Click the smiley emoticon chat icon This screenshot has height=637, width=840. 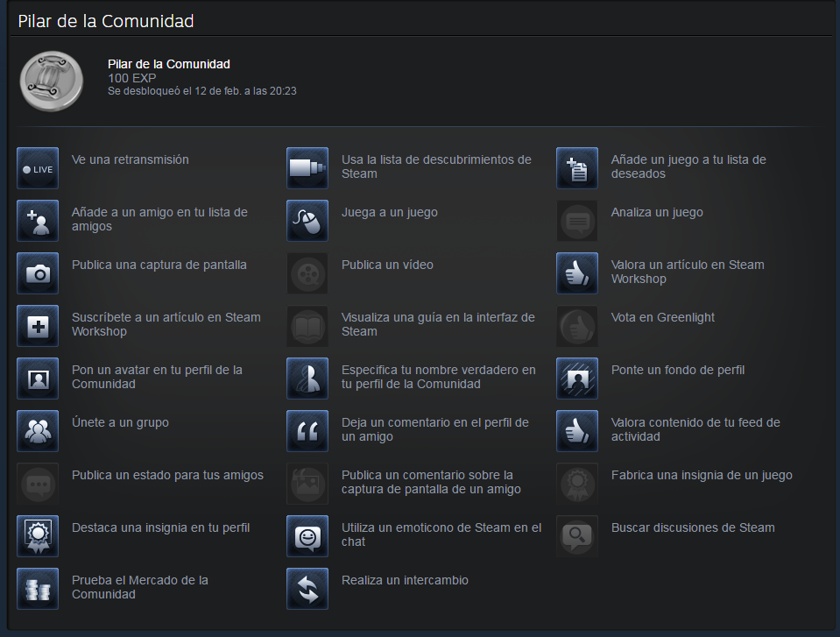[x=307, y=536]
